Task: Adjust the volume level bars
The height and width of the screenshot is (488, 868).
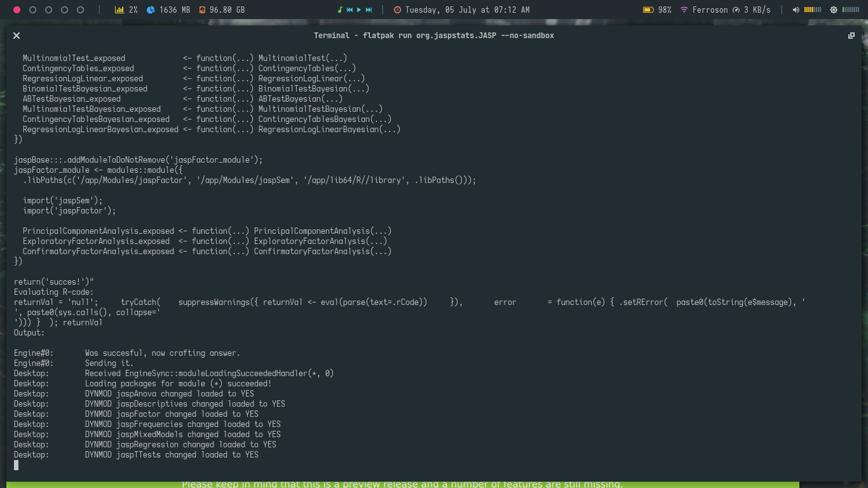Action: [x=813, y=10]
